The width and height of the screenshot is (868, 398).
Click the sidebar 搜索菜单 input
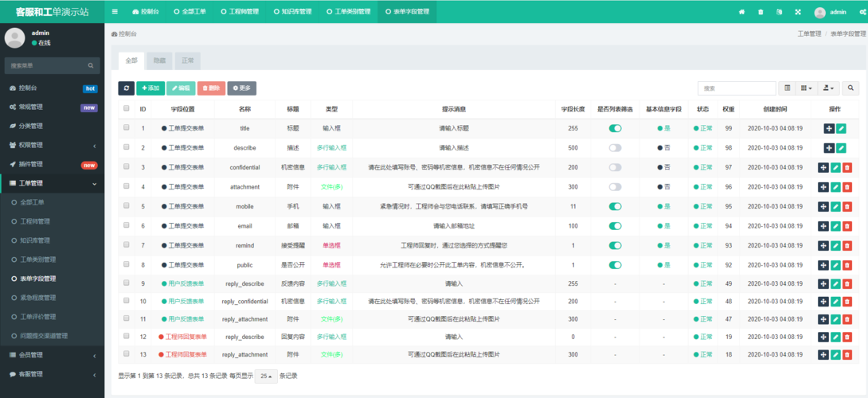coord(47,65)
